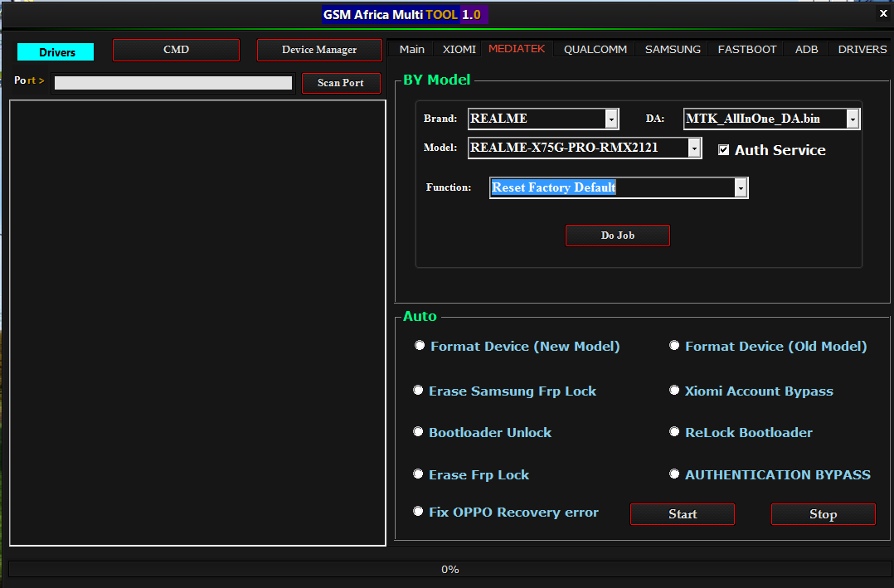Choose Xiomi Account Bypass option
Viewport: 894px width, 588px height.
674,390
